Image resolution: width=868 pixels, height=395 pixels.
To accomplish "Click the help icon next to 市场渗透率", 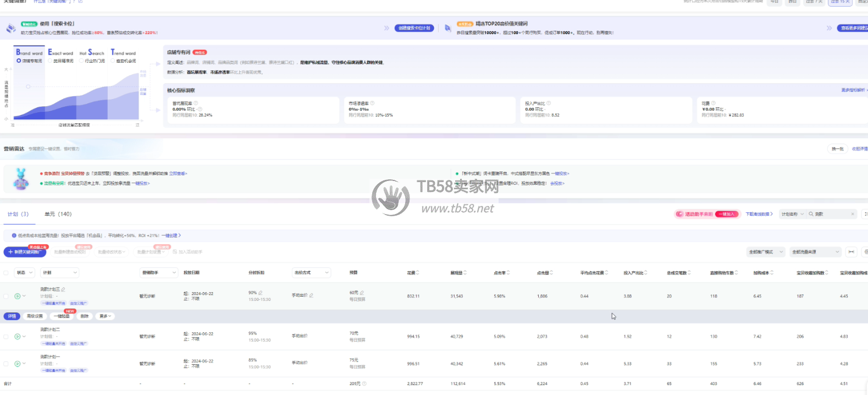I will tap(372, 103).
